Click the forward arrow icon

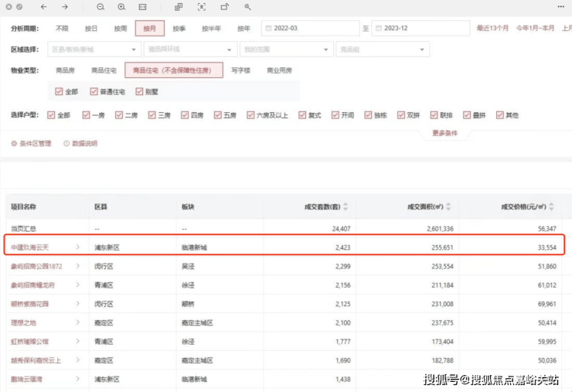pos(65,7)
